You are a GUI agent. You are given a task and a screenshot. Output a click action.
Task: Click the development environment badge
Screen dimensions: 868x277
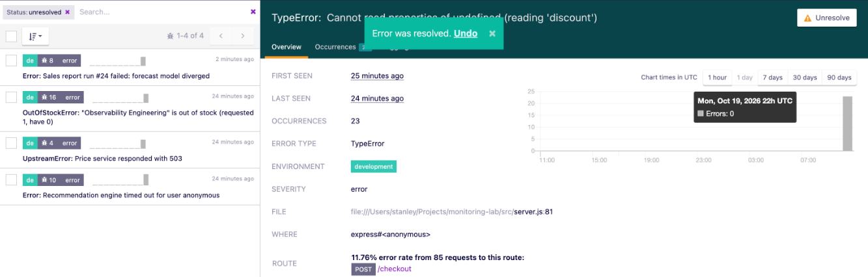click(374, 166)
